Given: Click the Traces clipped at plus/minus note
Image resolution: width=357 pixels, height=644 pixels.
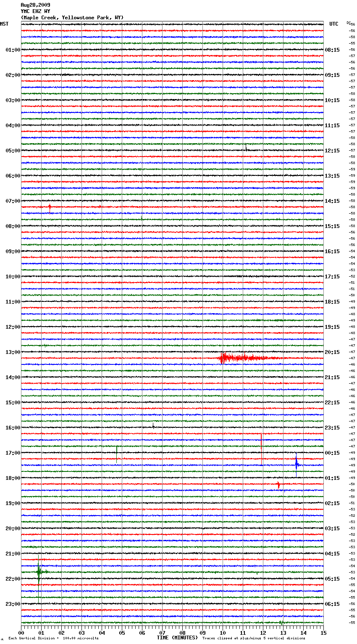Looking at the screenshot, I should pyautogui.click(x=254, y=638).
